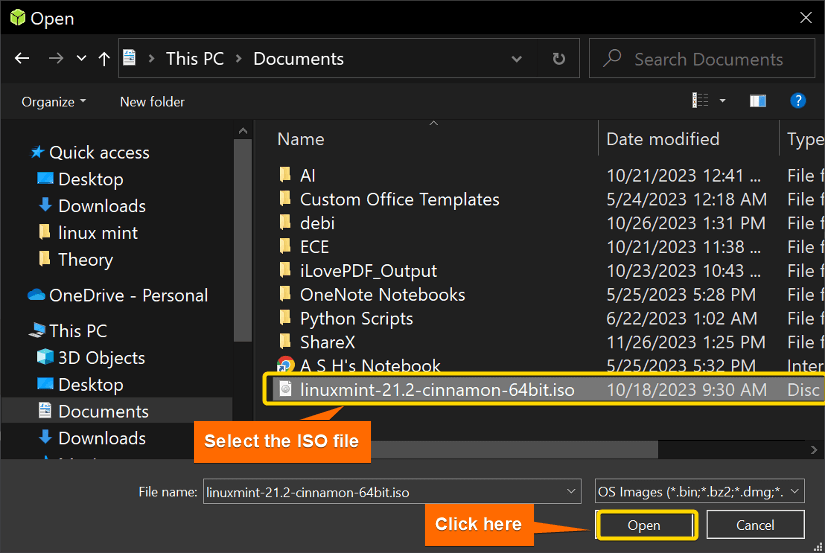Select linuxmint-21.2-cinnamon-64bit.iso file
The height and width of the screenshot is (553, 825).
(x=437, y=390)
